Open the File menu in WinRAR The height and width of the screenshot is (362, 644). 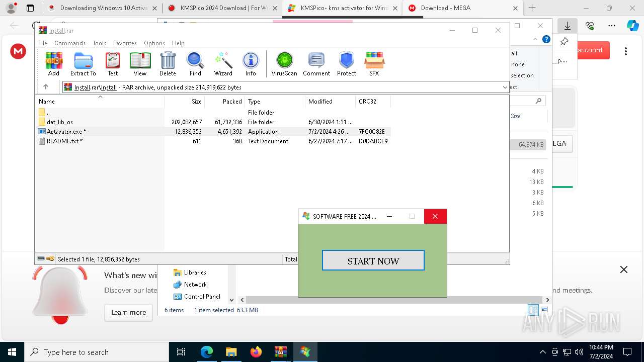43,43
